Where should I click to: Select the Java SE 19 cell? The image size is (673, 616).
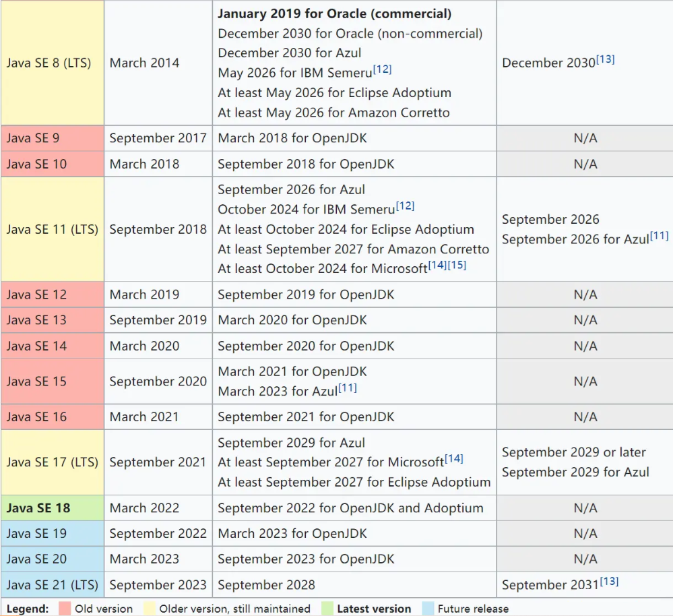coord(53,534)
